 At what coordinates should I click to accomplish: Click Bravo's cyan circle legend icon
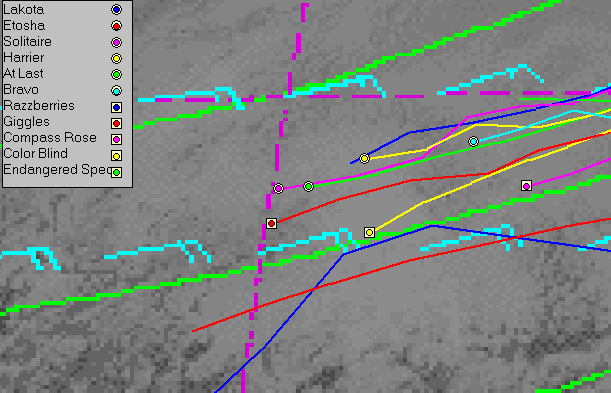(116, 91)
